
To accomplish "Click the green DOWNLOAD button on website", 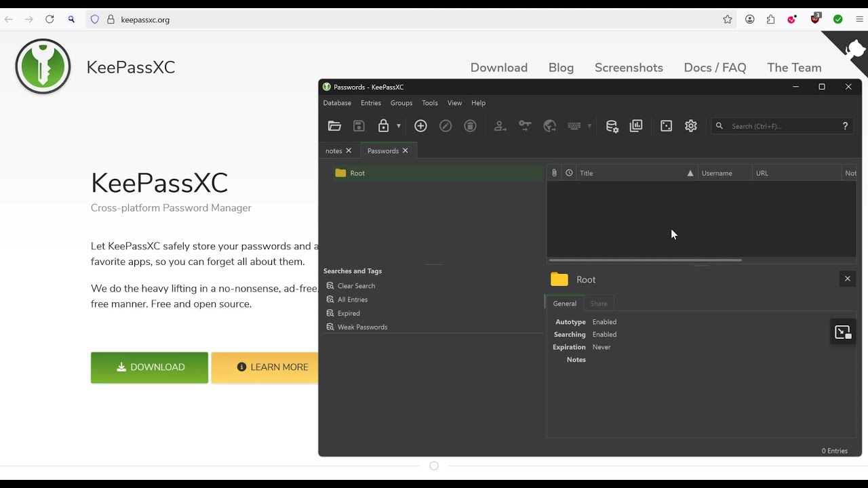I will [x=150, y=367].
